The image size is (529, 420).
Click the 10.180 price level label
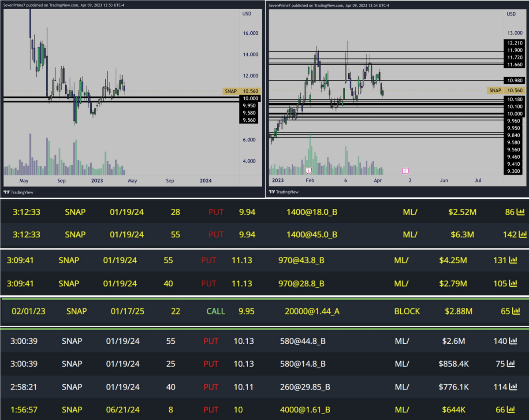(515, 100)
